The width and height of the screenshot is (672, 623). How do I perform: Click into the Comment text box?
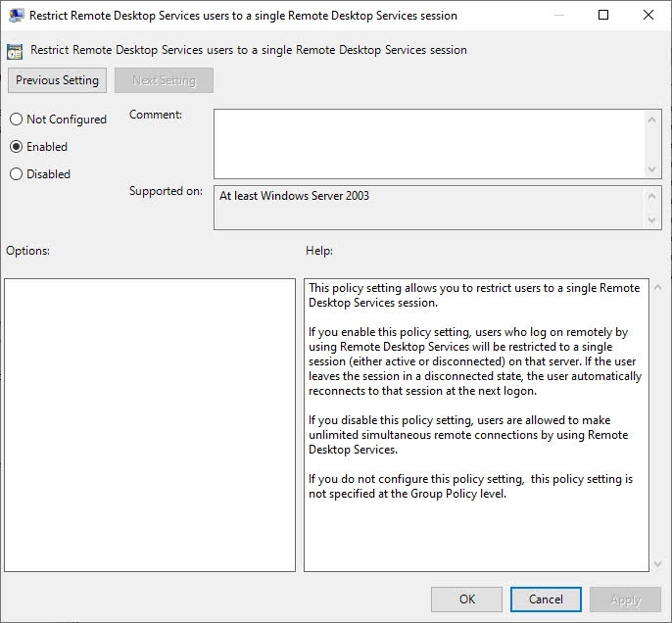pyautogui.click(x=429, y=144)
